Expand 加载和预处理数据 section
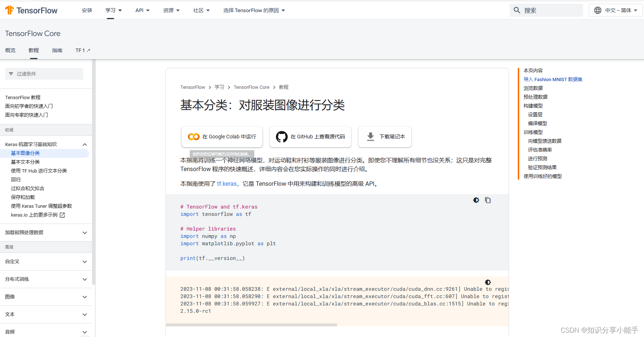 coord(85,233)
